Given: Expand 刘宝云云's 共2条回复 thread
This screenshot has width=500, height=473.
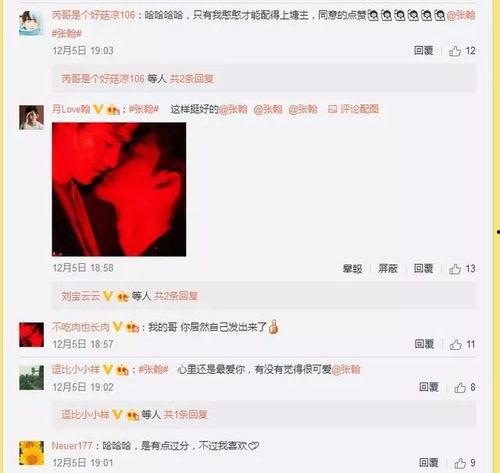Looking at the screenshot, I should (x=176, y=296).
